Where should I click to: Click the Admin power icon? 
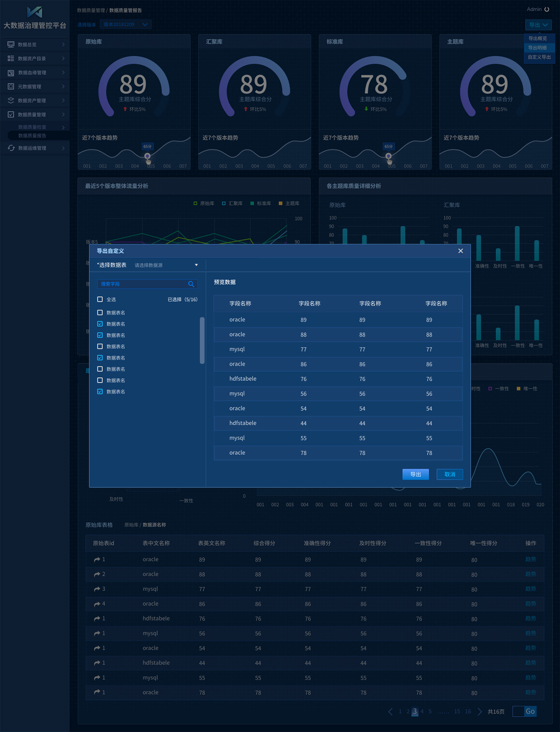[x=547, y=9]
